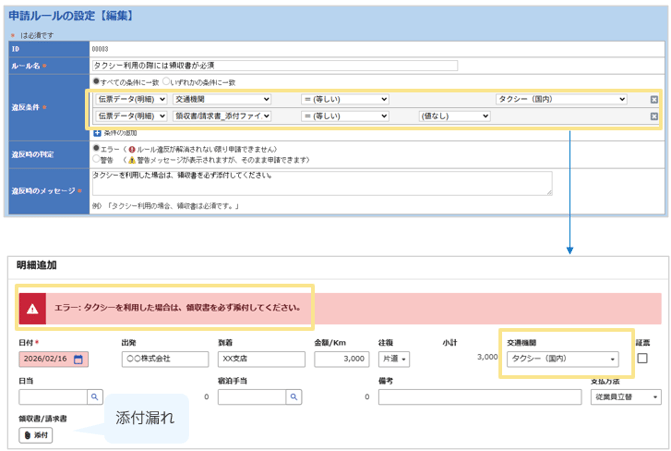Click the 到着 field XX支店
This screenshot has width=671, height=451.
point(261,359)
